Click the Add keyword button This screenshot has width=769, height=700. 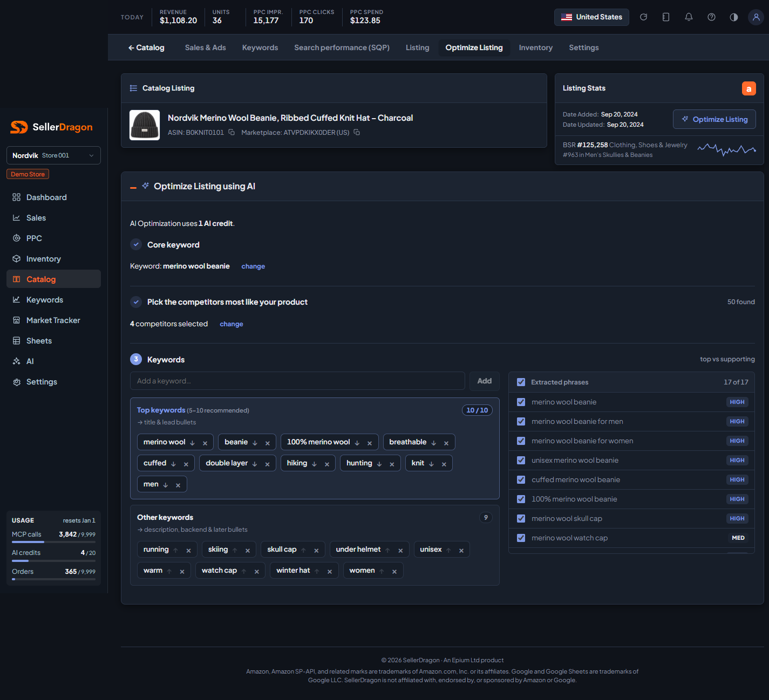[x=485, y=381]
